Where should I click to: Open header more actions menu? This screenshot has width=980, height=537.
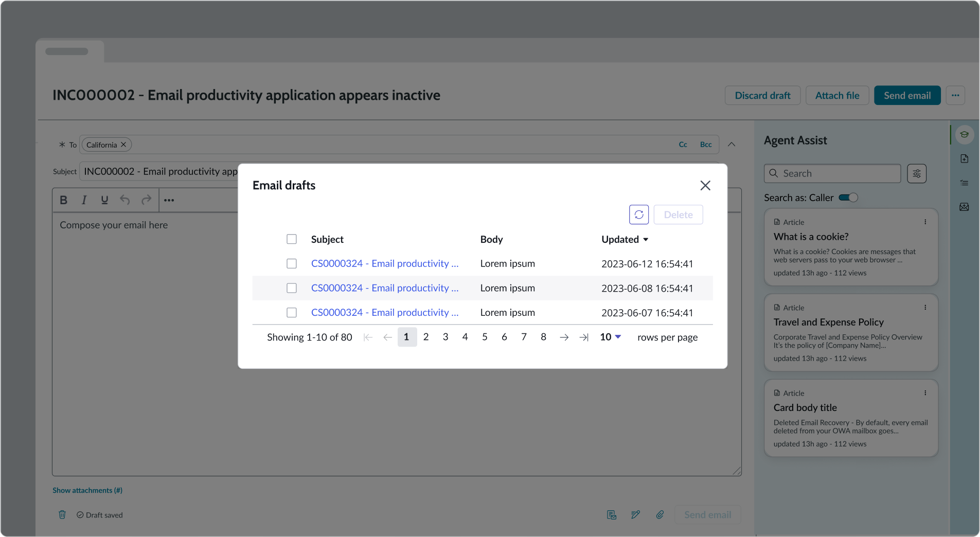click(955, 95)
